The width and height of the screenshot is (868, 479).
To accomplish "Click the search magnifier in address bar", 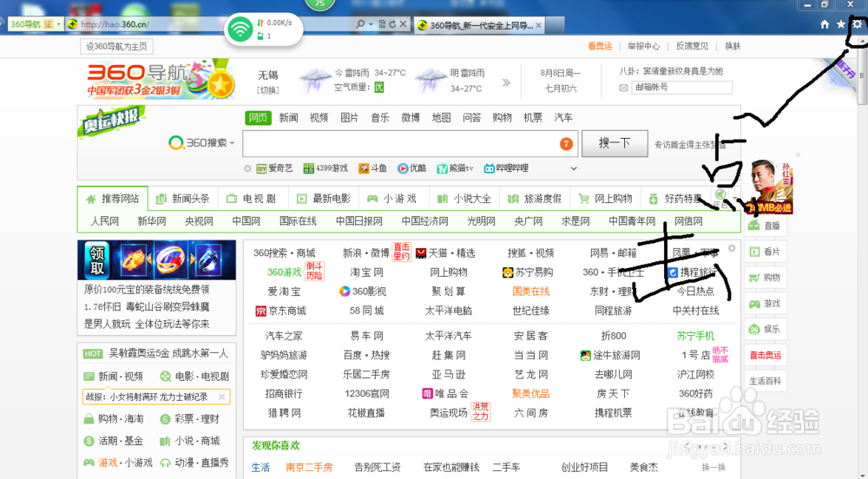I will click(360, 24).
